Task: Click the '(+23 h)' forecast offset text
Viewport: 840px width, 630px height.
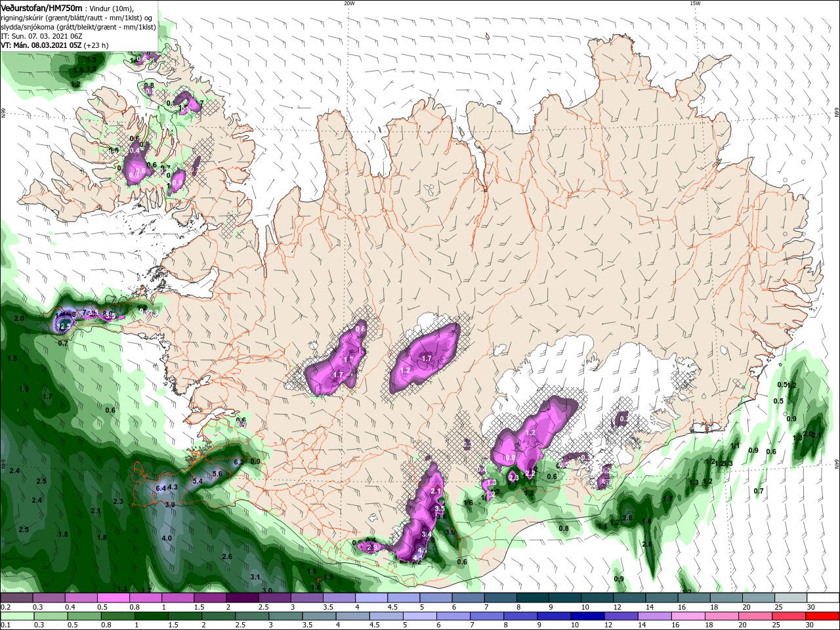Action: pos(96,45)
